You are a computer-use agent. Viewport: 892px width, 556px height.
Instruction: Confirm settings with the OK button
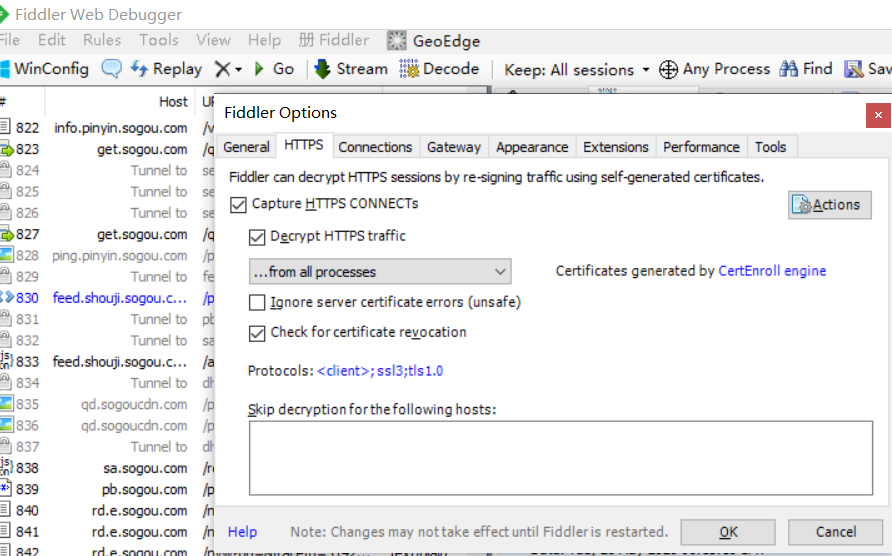click(x=728, y=532)
